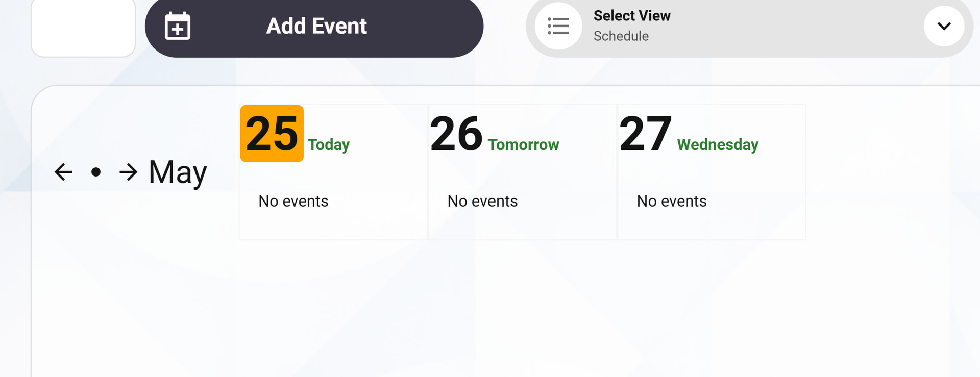Click 'No events' under day 26

pos(482,201)
